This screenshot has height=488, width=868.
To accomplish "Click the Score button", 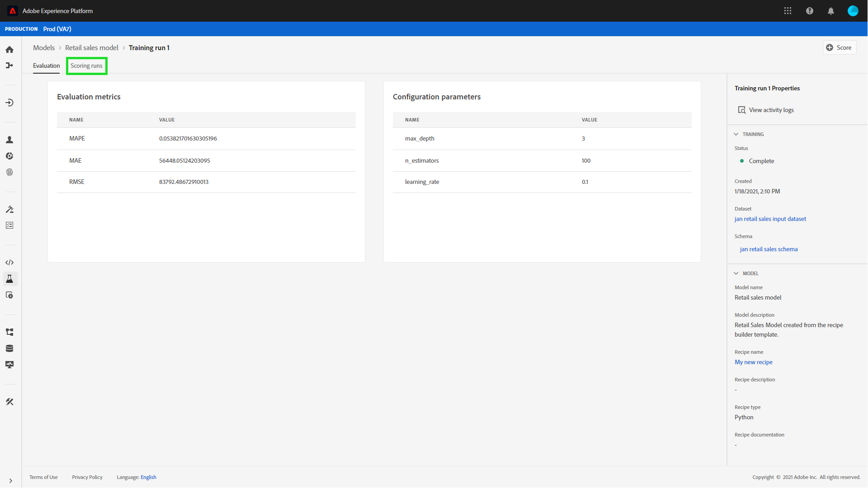I will pos(839,47).
